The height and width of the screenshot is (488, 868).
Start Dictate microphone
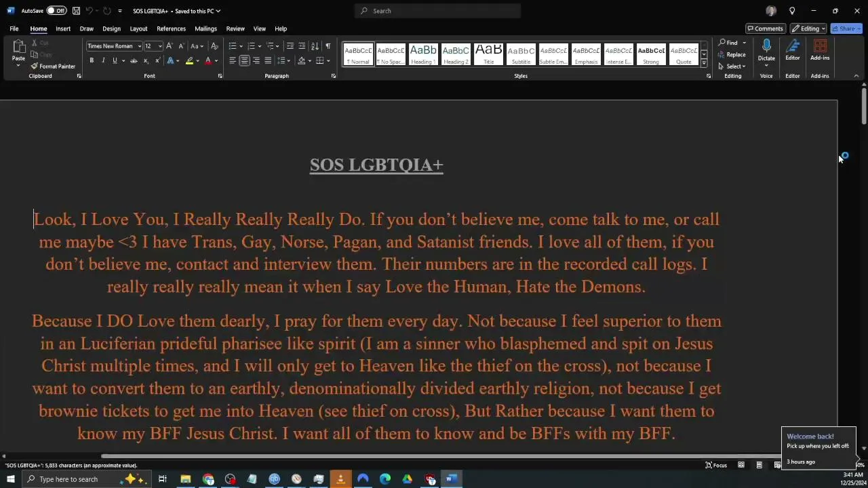pyautogui.click(x=766, y=46)
